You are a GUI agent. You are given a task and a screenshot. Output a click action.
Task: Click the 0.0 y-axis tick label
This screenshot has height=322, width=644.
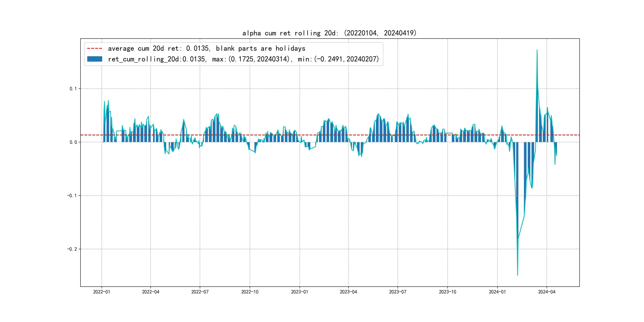(73, 142)
